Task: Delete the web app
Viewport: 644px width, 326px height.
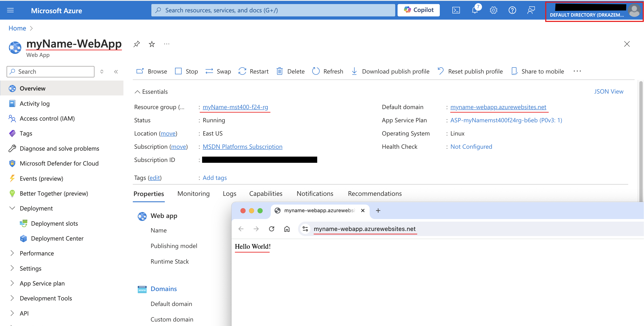Action: click(x=291, y=71)
